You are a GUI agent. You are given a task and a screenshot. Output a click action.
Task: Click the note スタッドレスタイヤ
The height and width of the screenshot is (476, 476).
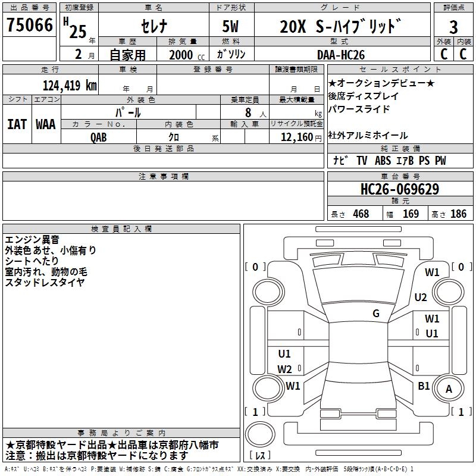coord(45,282)
